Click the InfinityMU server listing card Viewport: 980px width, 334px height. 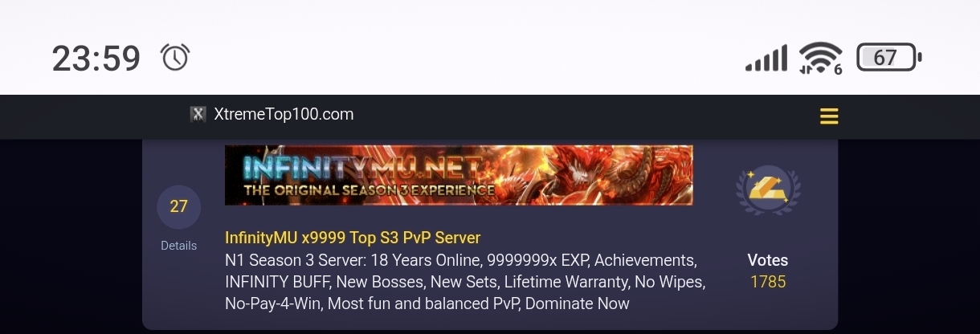coord(490,233)
